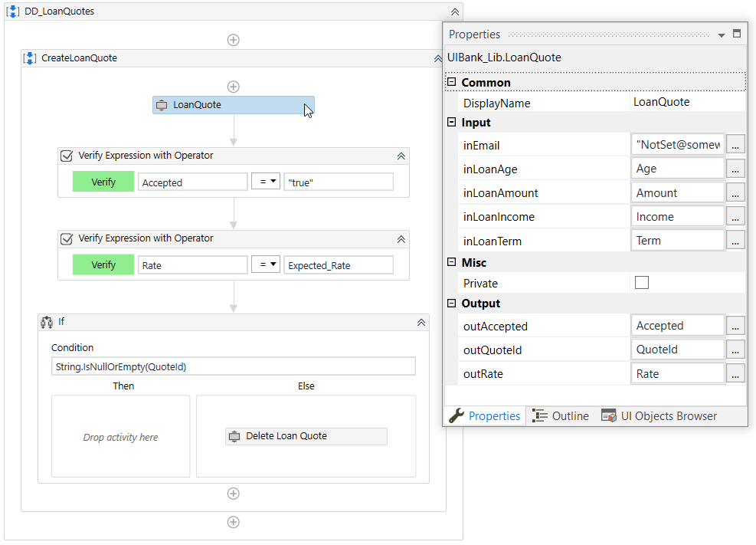This screenshot has height=545, width=756.
Task: Add activity below If in CreateLoanQuote
Action: click(234, 494)
